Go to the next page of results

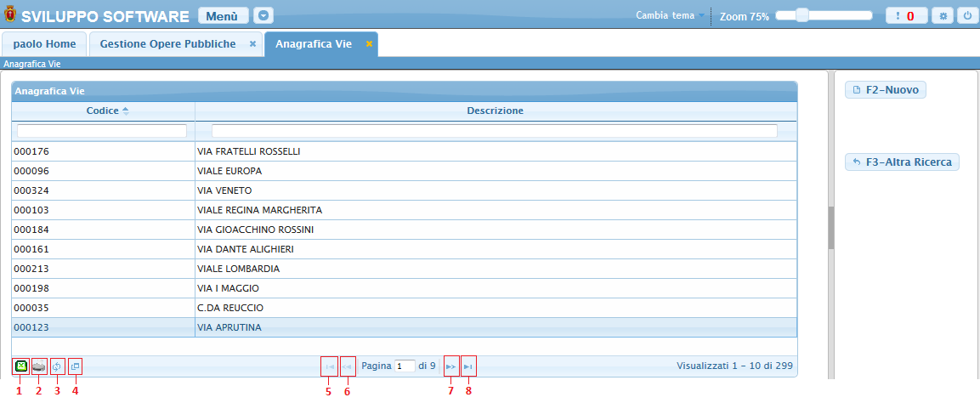451,366
